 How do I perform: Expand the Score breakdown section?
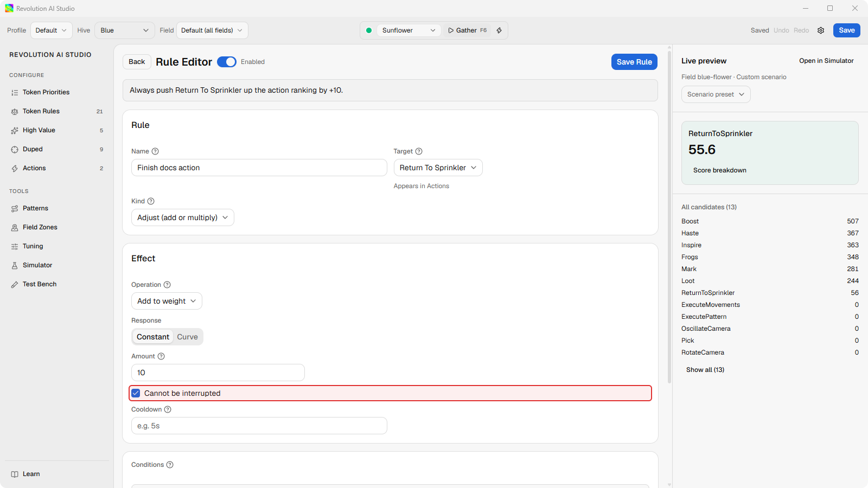[x=720, y=170]
